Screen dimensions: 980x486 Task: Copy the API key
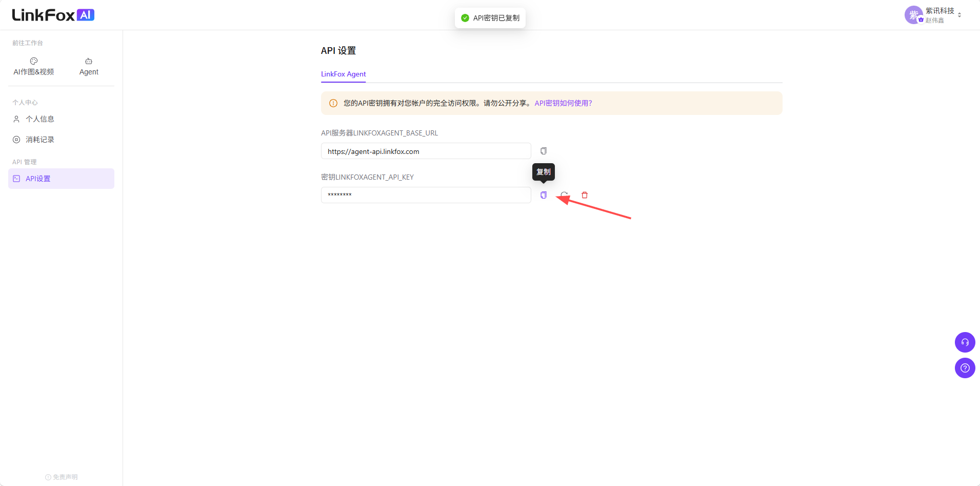point(544,195)
